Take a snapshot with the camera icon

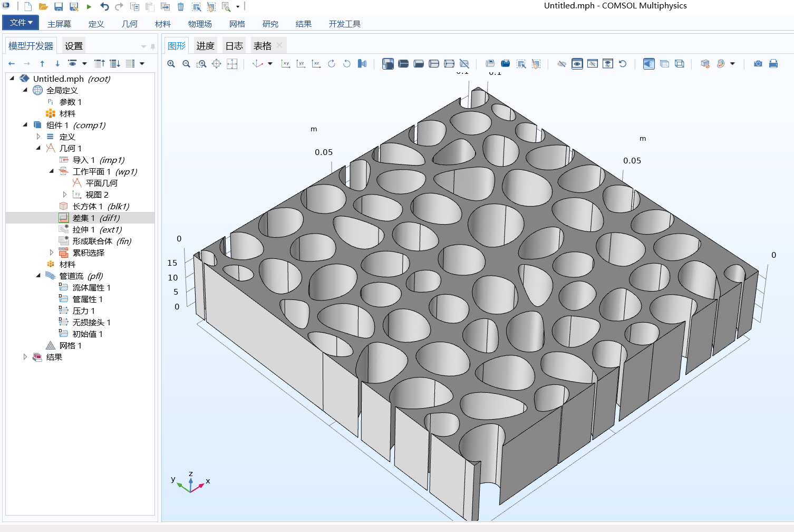[758, 63]
